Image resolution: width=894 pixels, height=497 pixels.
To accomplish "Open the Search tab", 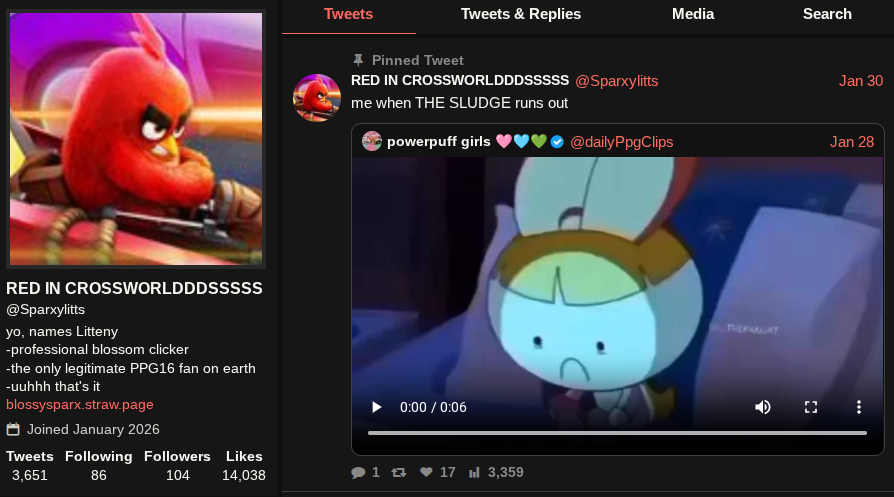I will (x=827, y=14).
